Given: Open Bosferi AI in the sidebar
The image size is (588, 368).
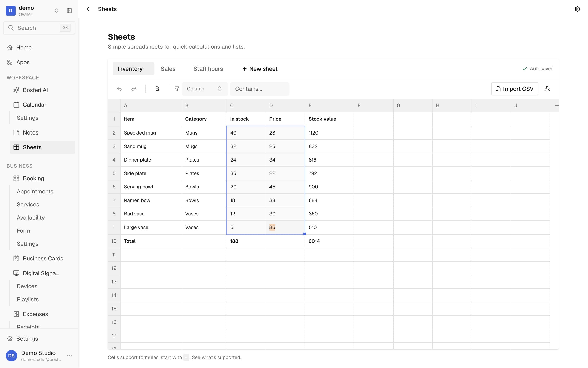Looking at the screenshot, I should click(42, 90).
